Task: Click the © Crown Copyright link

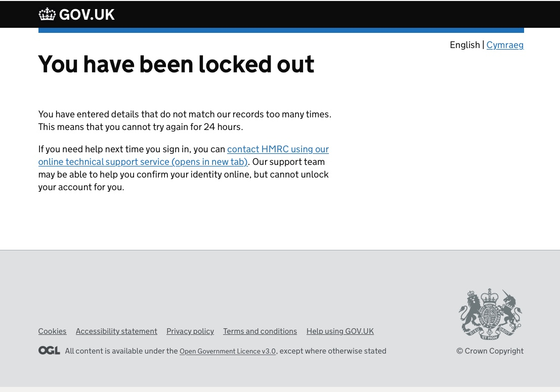Action: pyautogui.click(x=490, y=351)
